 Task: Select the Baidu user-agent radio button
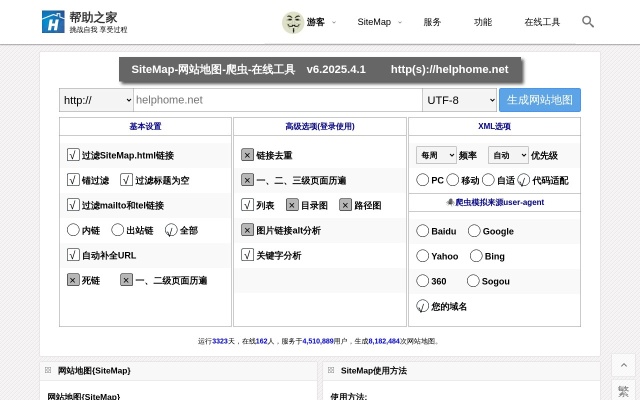[x=423, y=231]
